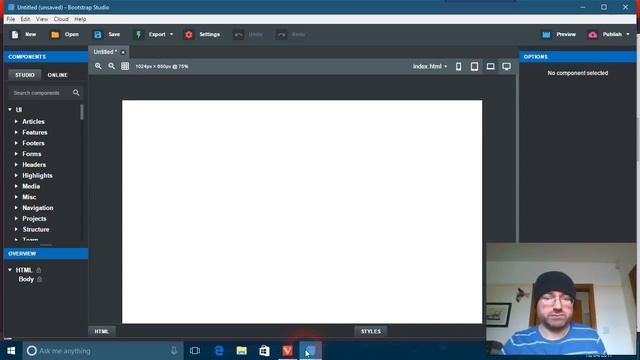Collapse the HTML node in Overview
Viewport: 640px width, 360px height.
click(x=10, y=270)
